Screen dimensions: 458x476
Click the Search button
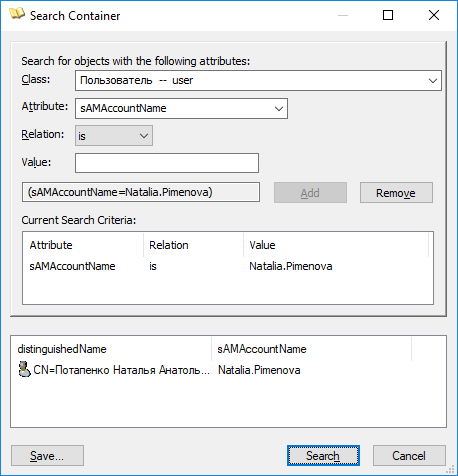323,455
